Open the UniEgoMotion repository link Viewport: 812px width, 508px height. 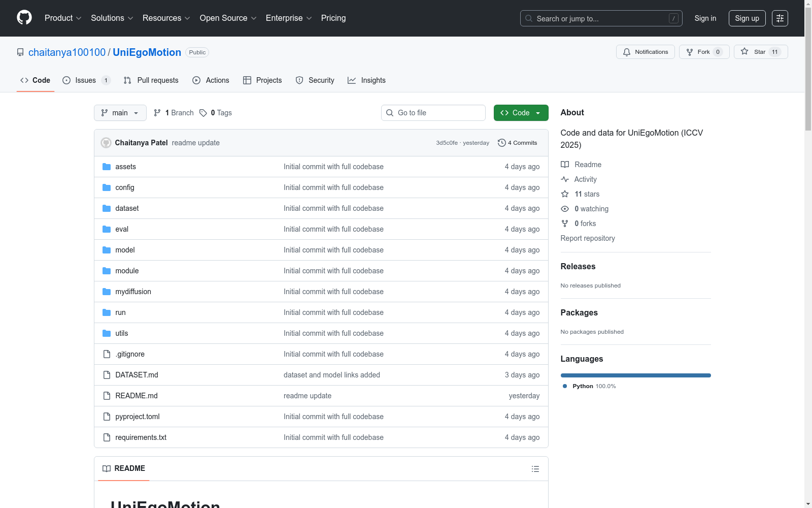coord(147,52)
